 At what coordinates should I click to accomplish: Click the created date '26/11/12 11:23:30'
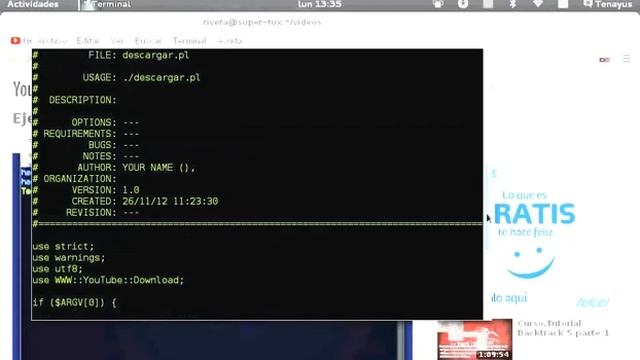[x=170, y=201]
